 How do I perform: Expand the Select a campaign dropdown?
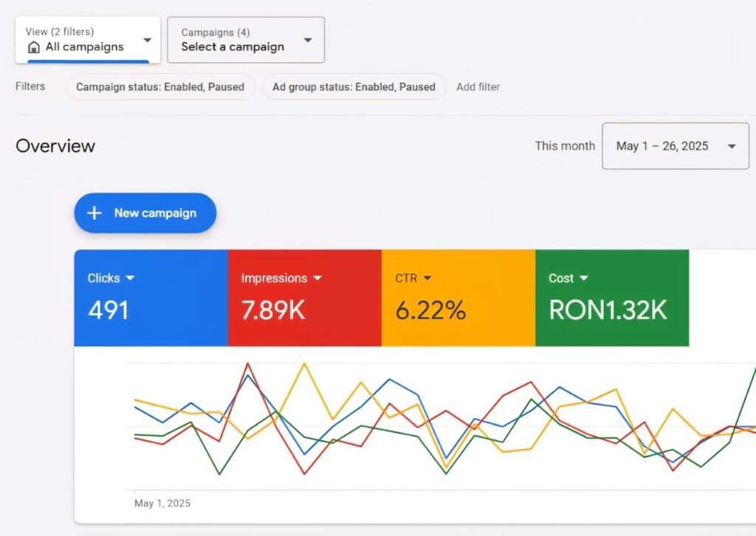pos(308,40)
